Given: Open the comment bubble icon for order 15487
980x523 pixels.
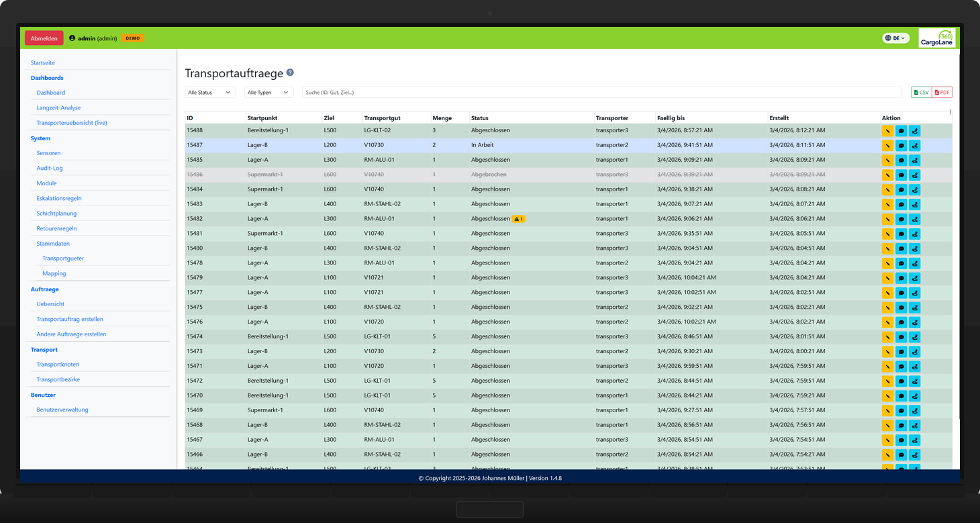Looking at the screenshot, I should (x=901, y=146).
